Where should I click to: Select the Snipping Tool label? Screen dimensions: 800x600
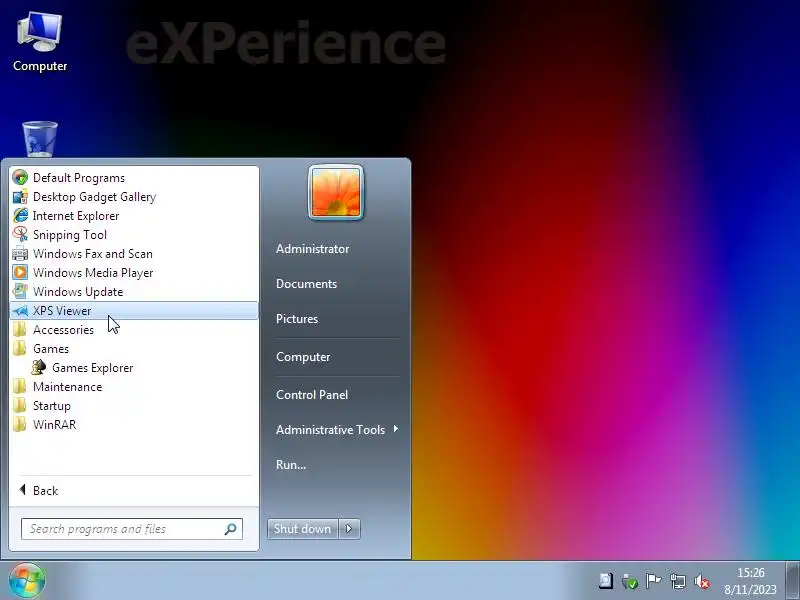tap(70, 235)
